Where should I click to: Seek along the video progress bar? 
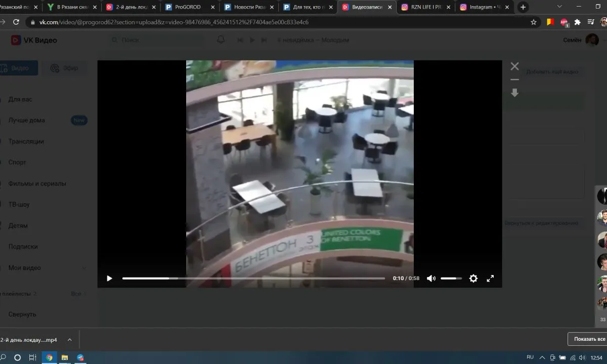tap(253, 278)
